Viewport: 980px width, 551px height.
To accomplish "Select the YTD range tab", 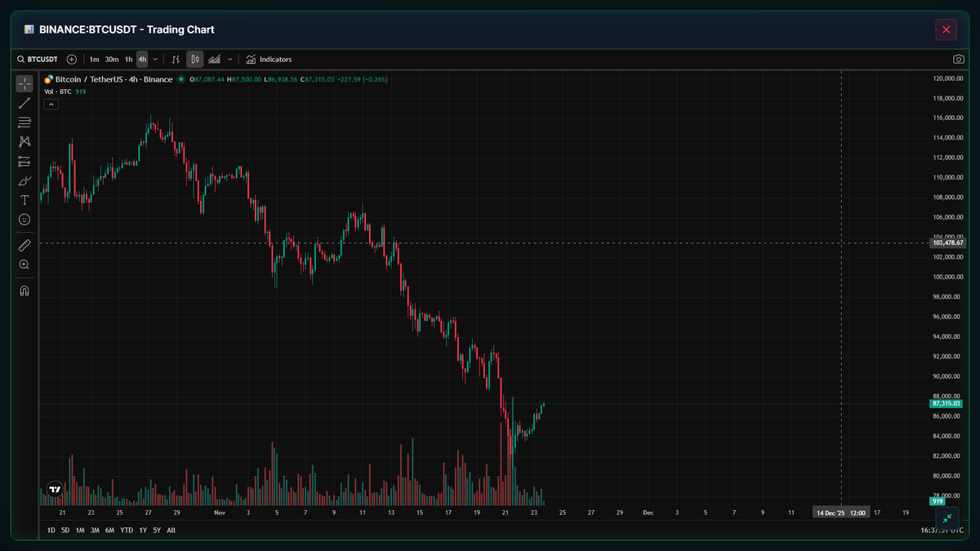I will (x=125, y=530).
